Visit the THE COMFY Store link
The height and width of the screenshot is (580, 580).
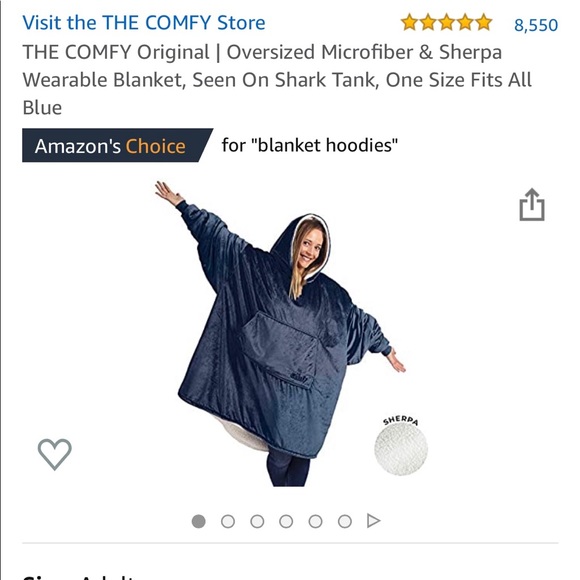144,23
